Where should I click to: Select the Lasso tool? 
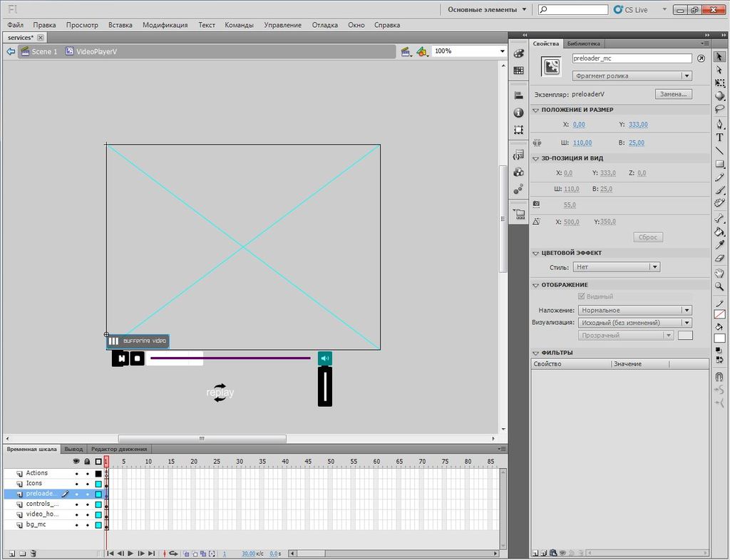coord(719,109)
